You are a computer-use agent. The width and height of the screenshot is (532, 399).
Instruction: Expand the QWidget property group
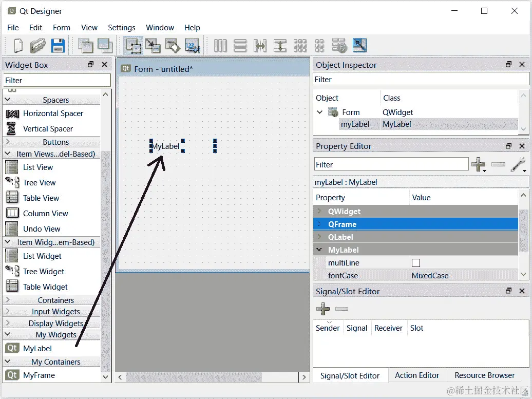(319, 211)
